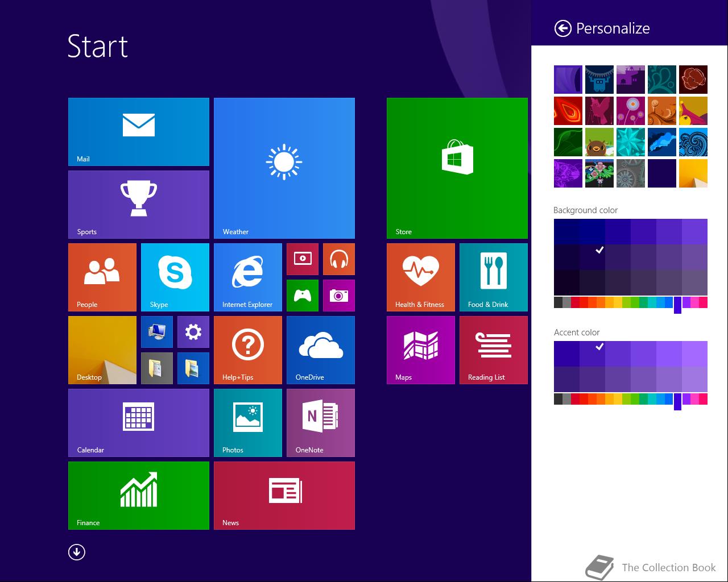The image size is (728, 582).
Task: Open the Weather tile
Action: coord(284,168)
